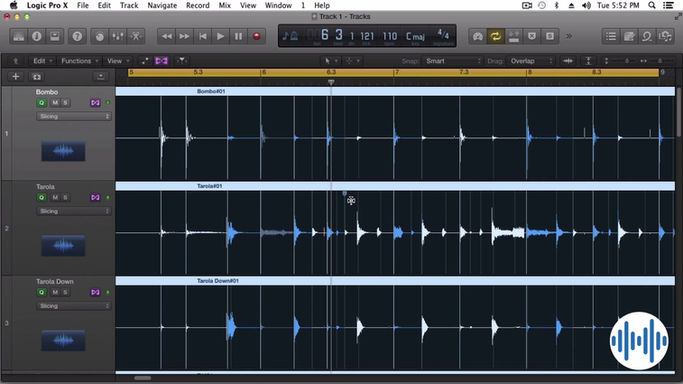The image size is (683, 384).
Task: Expand control bar overflow chevrons
Action: point(569,36)
